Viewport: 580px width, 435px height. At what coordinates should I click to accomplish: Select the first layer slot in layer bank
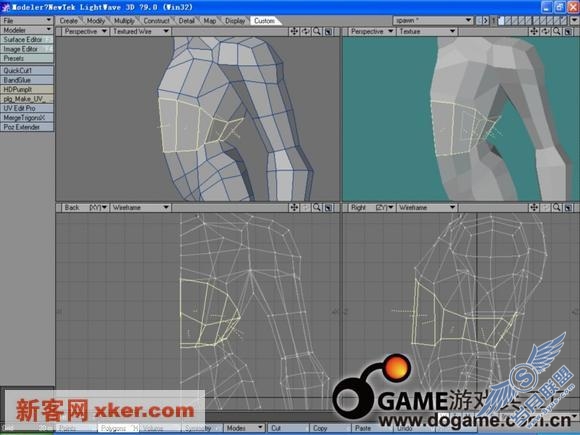point(501,21)
